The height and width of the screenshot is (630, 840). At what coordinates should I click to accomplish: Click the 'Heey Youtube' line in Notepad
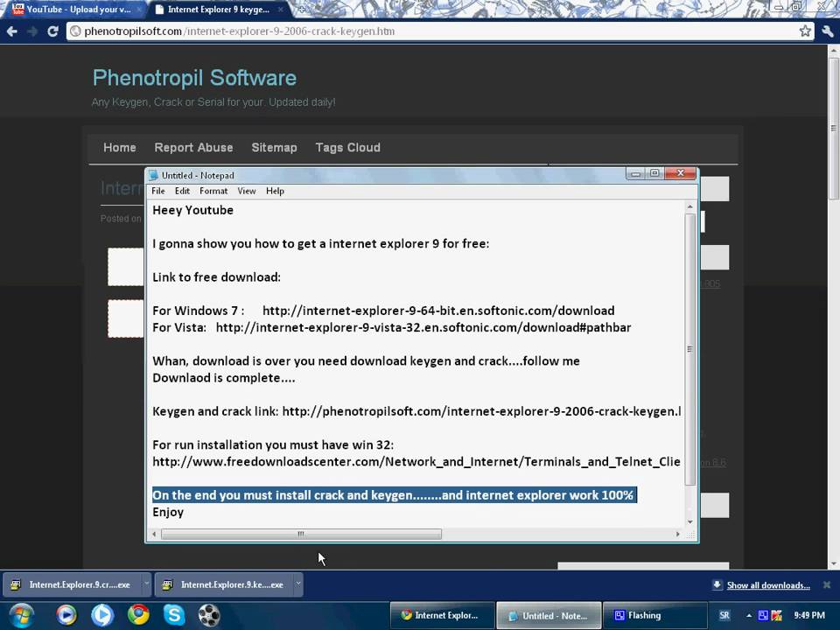pyautogui.click(x=192, y=210)
